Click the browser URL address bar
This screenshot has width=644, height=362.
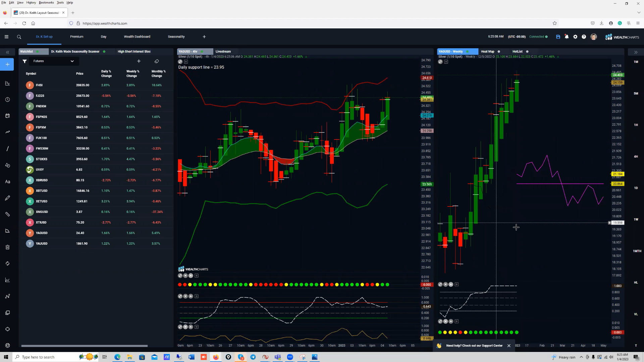point(312,23)
